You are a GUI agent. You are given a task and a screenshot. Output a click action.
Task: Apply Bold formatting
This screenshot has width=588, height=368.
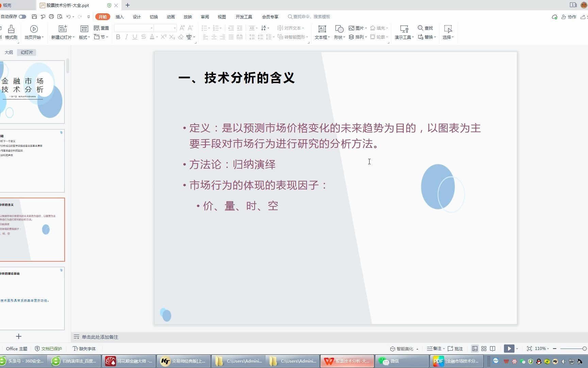(118, 37)
